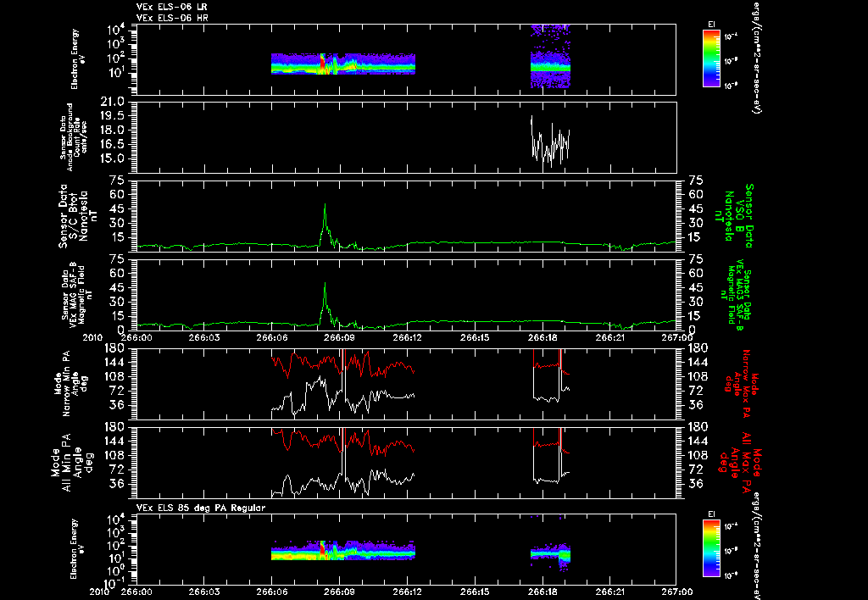The width and height of the screenshot is (868, 600).
Task: Click the left "36" tick of Narrow Min PA axis
Action: click(117, 405)
